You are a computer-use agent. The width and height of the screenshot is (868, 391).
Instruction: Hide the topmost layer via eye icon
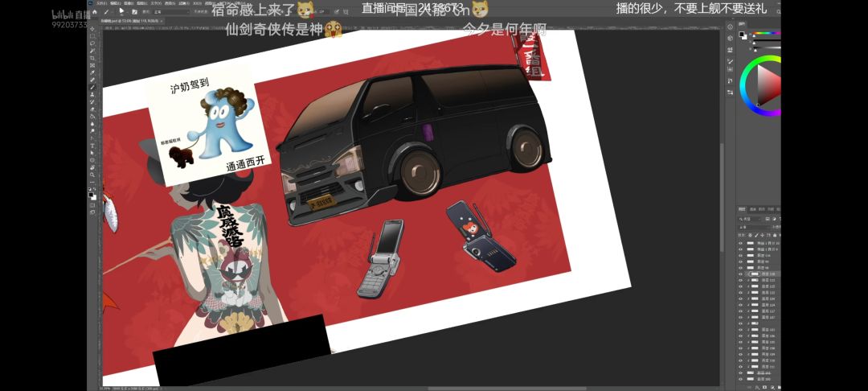click(x=741, y=243)
